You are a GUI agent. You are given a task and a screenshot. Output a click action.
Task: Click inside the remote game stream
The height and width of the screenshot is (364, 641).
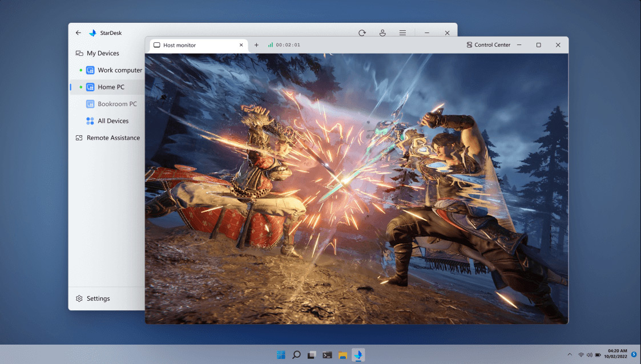pos(357,189)
